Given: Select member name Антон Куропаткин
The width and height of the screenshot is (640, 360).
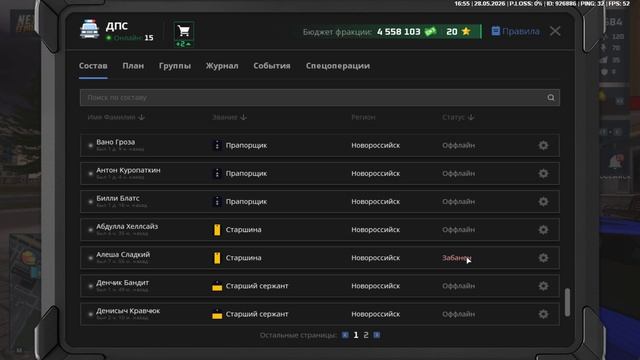Looking at the screenshot, I should tap(128, 170).
